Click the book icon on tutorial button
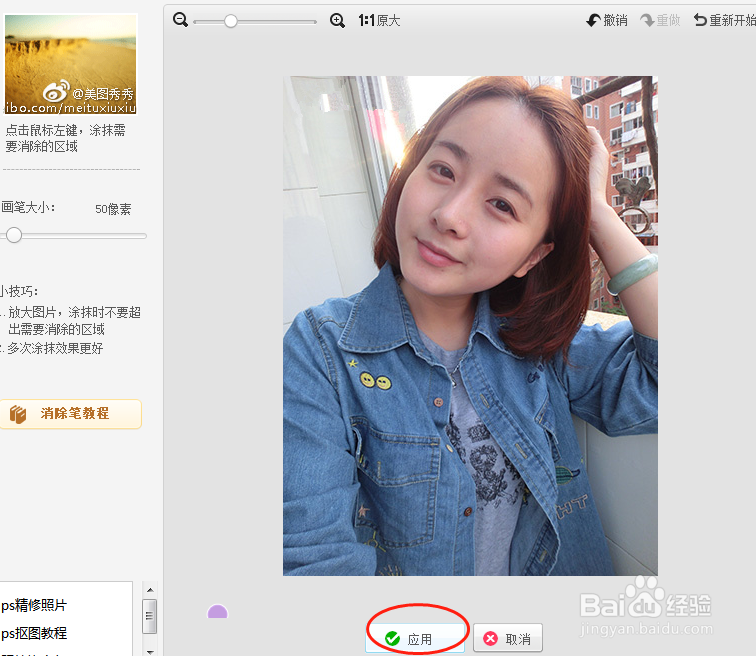 [x=18, y=414]
